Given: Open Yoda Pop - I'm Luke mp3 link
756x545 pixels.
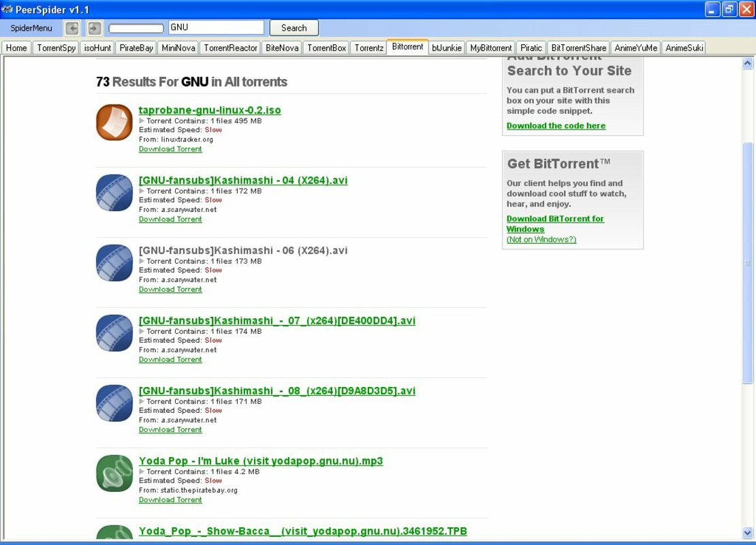Looking at the screenshot, I should pyautogui.click(x=261, y=461).
